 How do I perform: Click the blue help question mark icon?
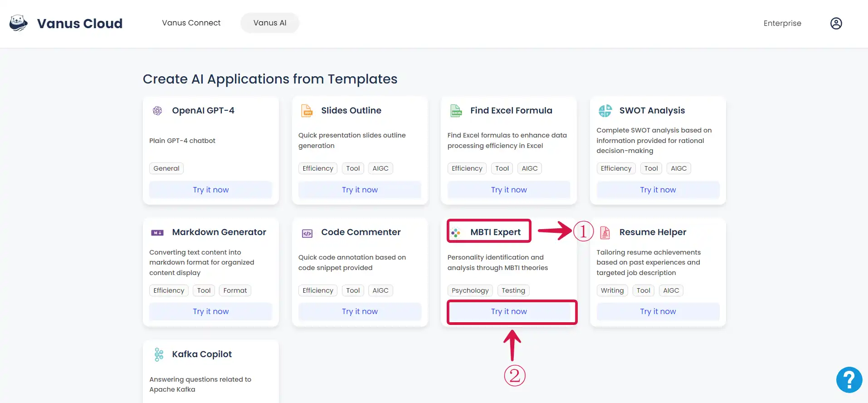(849, 380)
